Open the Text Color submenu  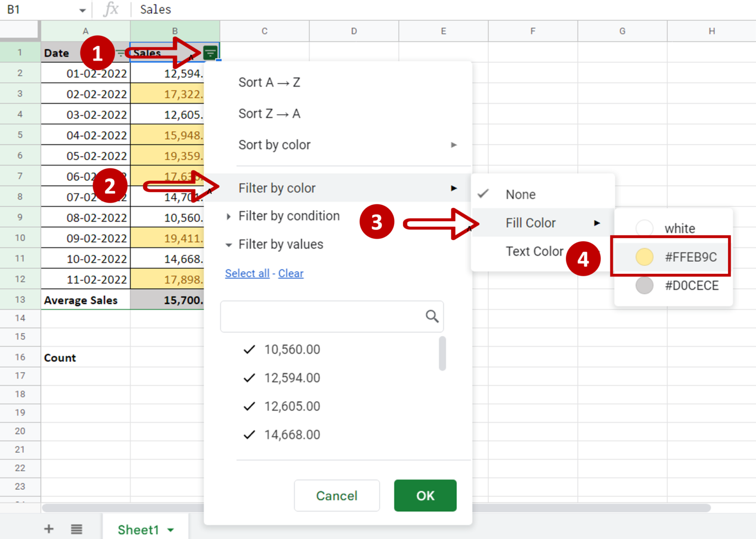(x=535, y=251)
